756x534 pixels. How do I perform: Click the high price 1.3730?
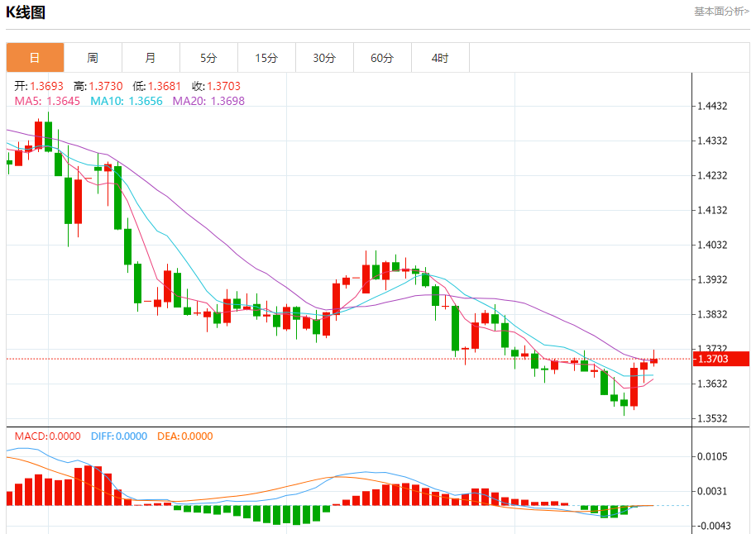[106, 86]
